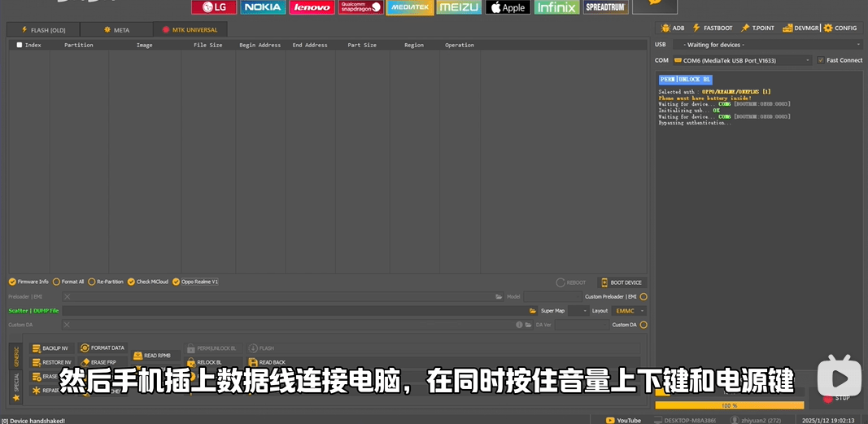Click the File Size column header

208,46
